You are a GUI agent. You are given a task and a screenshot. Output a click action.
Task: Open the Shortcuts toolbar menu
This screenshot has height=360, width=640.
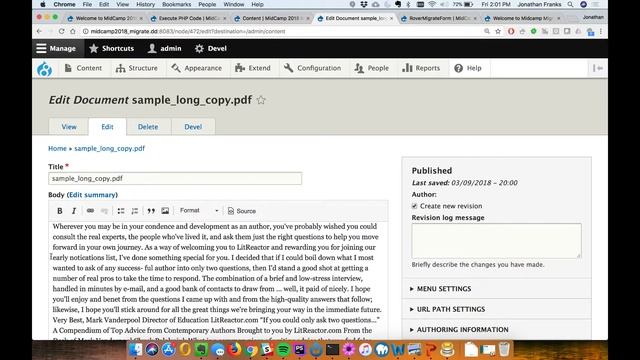point(112,49)
